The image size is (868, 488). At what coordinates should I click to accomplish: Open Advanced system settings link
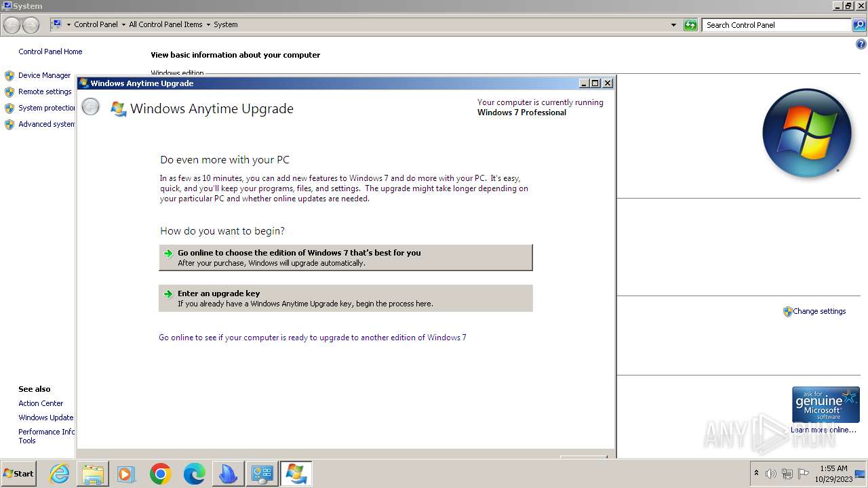[47, 124]
